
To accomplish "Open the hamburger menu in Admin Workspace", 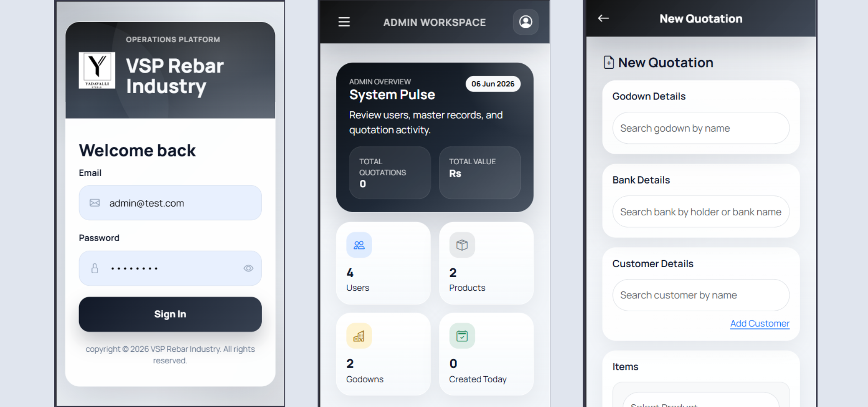I will point(344,22).
